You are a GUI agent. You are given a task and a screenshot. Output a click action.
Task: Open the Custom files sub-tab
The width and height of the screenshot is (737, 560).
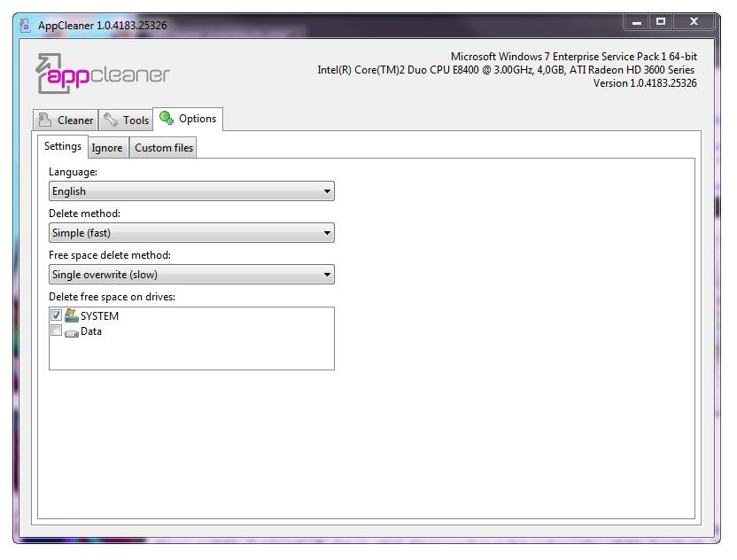163,148
